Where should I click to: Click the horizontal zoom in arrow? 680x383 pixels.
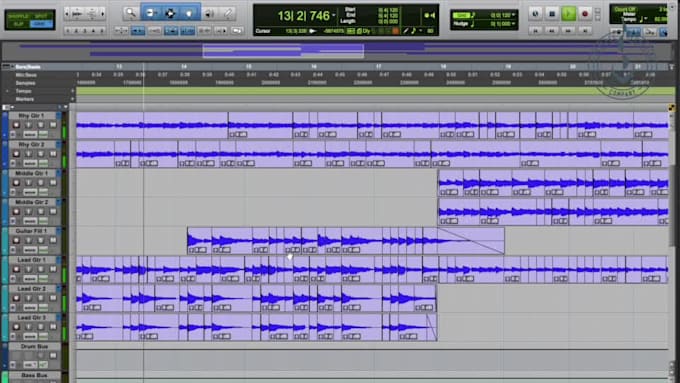[x=103, y=14]
